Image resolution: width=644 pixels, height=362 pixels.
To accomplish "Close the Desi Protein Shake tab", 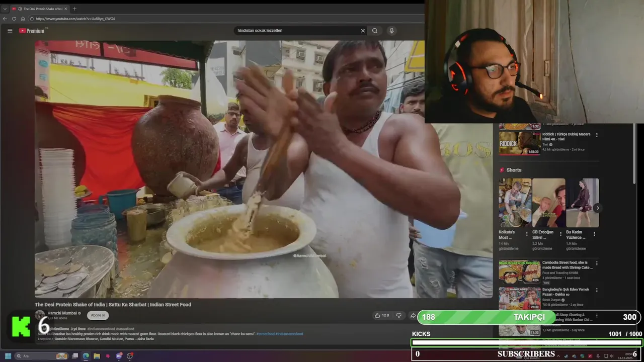I will [x=65, y=9].
